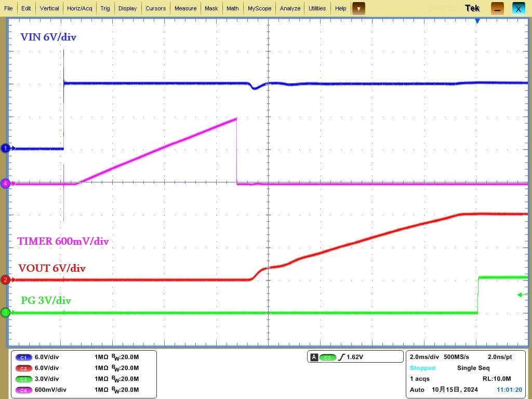Click the Stopped acquisition status text
The image size is (532, 399).
point(422,368)
